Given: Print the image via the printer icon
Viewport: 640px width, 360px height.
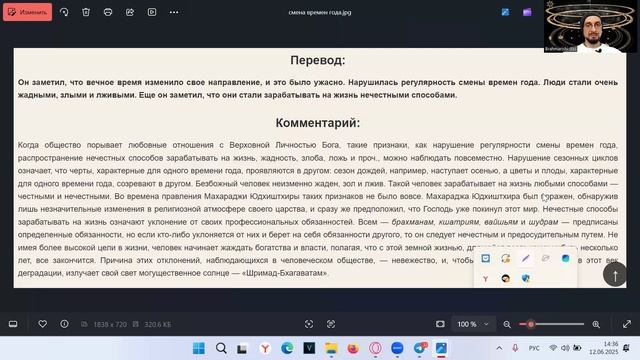Looking at the screenshot, I should coord(108,12).
